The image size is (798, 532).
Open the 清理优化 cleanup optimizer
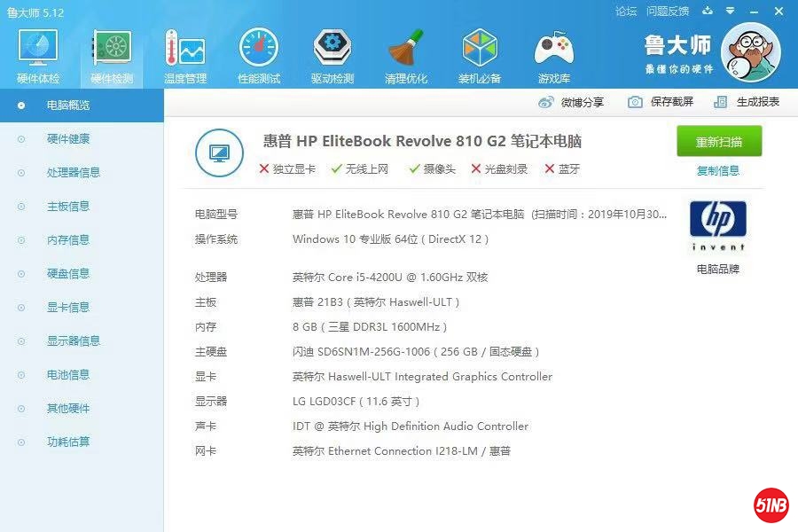point(405,53)
